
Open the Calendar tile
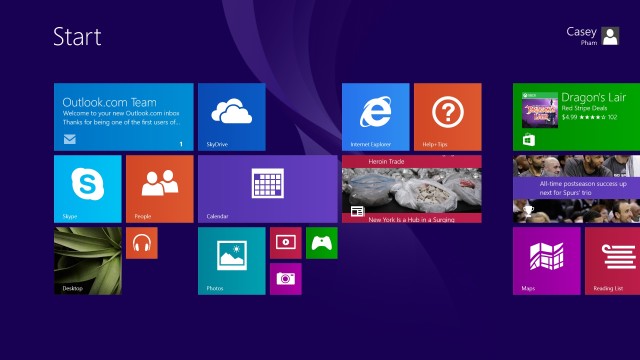tap(268, 189)
